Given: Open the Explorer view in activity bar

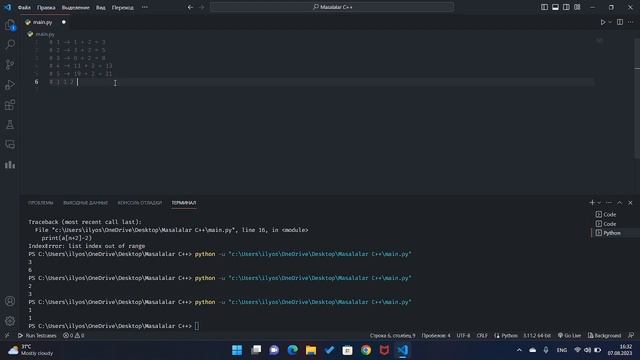Looking at the screenshot, I should coord(10,25).
